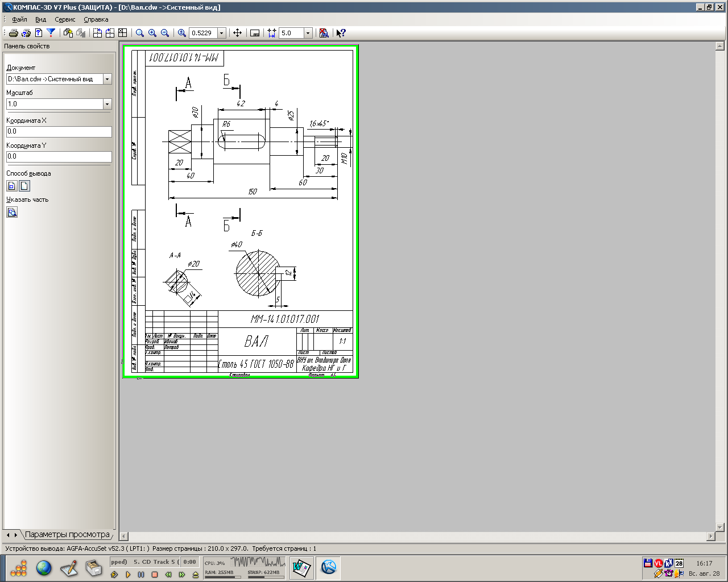Click left tab scroll arrow in properties panel
Image resolution: width=728 pixels, height=582 pixels.
pyautogui.click(x=8, y=535)
